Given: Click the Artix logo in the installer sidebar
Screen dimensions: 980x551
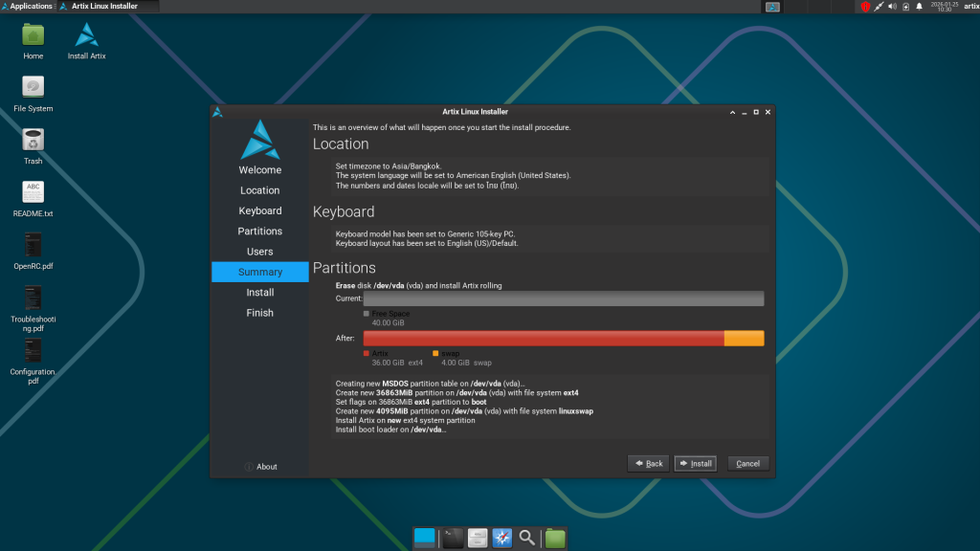Looking at the screenshot, I should click(259, 143).
